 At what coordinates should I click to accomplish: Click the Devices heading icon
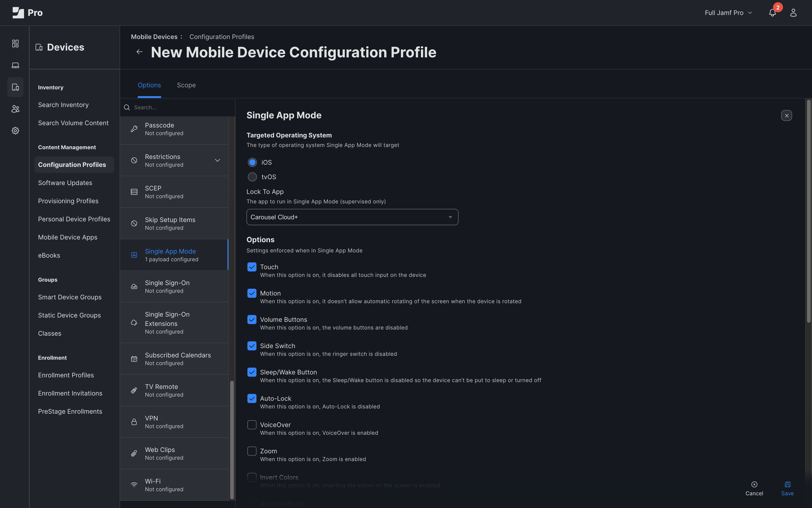(x=39, y=47)
